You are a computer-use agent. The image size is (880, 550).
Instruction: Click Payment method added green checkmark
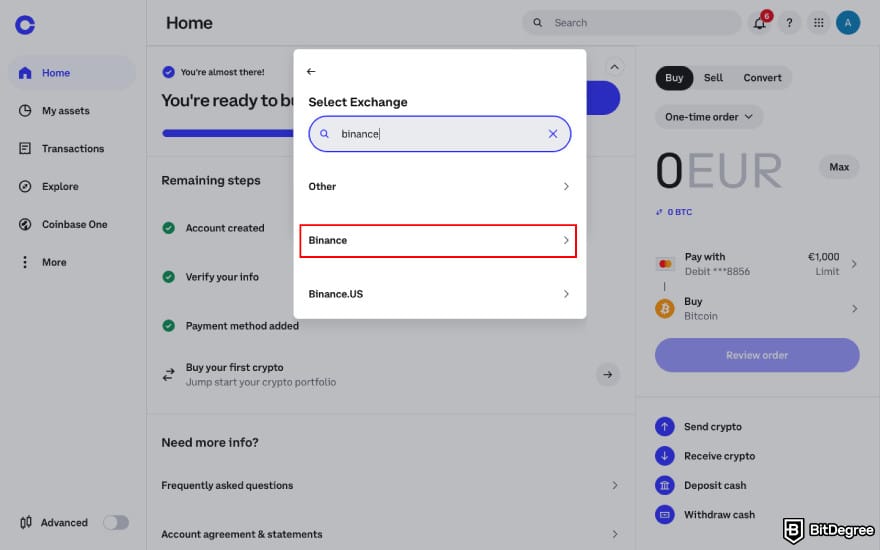tap(168, 326)
